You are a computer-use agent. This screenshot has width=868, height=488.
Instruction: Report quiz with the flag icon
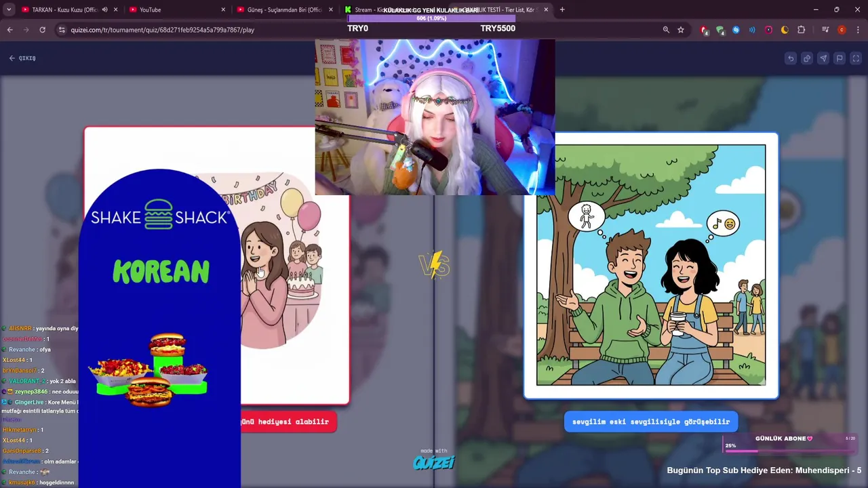(840, 58)
